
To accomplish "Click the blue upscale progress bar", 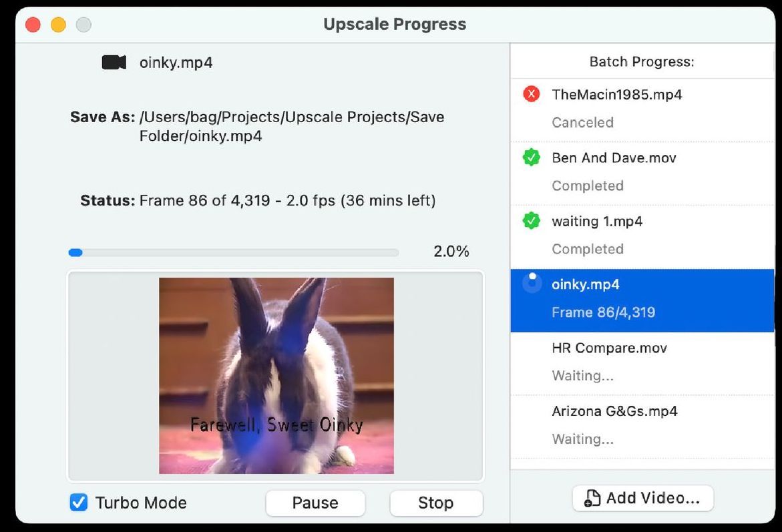I will [234, 253].
